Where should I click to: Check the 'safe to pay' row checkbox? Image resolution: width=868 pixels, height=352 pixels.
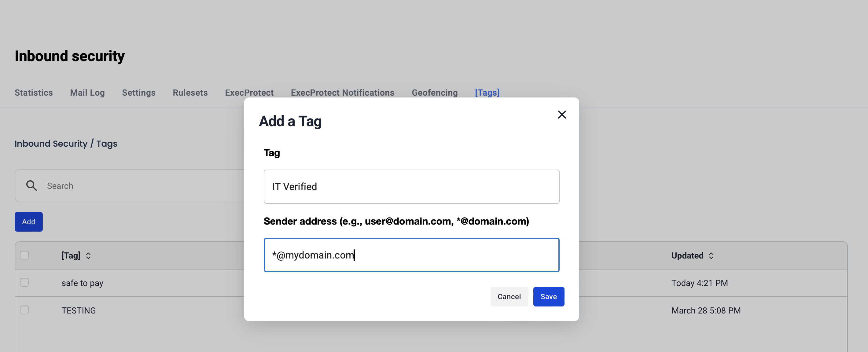[x=24, y=282]
